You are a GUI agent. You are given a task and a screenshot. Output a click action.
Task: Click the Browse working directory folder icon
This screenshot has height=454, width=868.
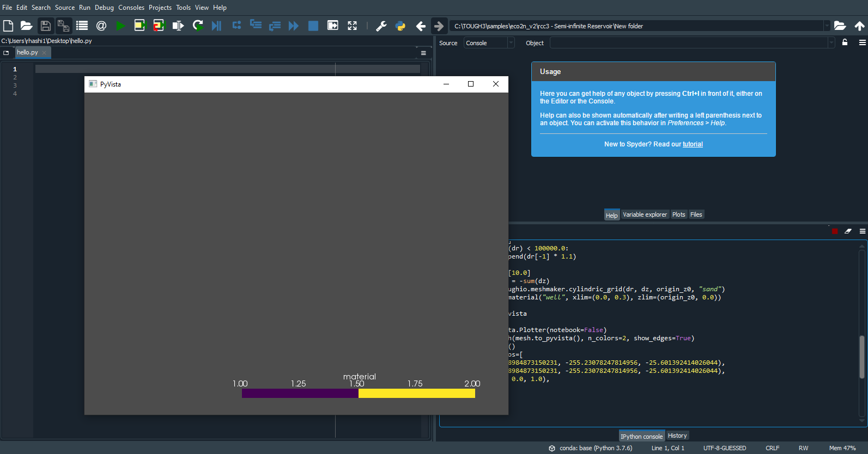[840, 26]
